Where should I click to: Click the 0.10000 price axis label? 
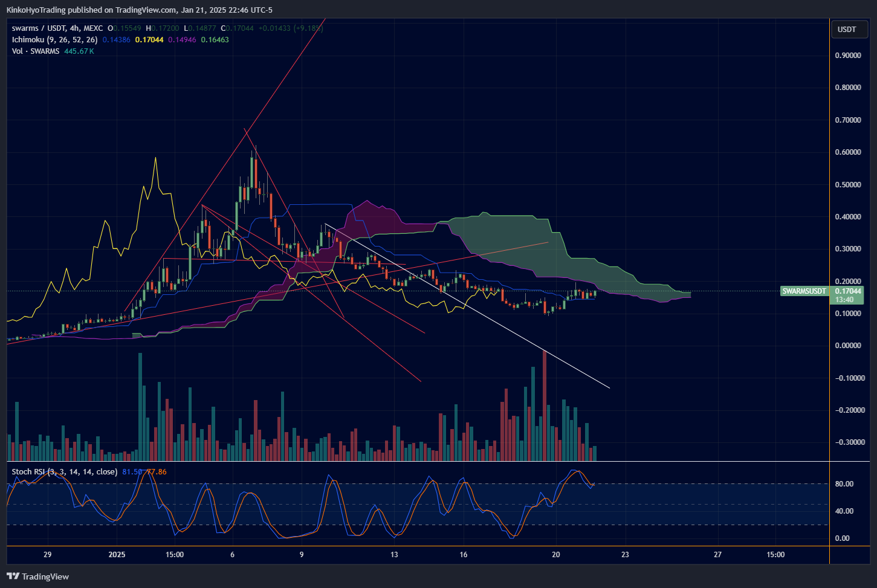tap(848, 314)
